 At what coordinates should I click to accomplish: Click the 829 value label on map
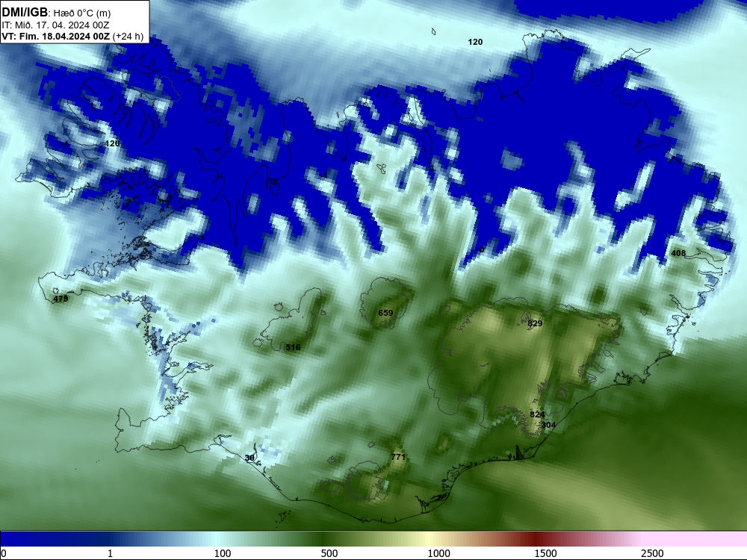535,323
